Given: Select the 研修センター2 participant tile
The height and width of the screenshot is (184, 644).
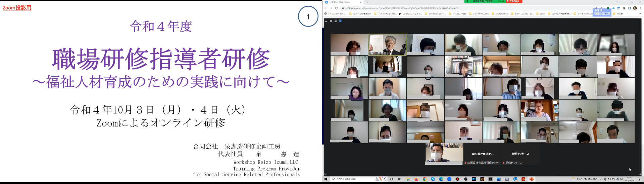Looking at the screenshot, I should coord(521,154).
